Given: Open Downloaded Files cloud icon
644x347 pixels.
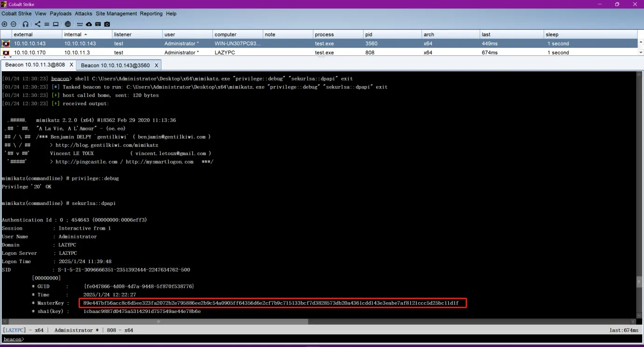Looking at the screenshot, I should pyautogui.click(x=89, y=24).
